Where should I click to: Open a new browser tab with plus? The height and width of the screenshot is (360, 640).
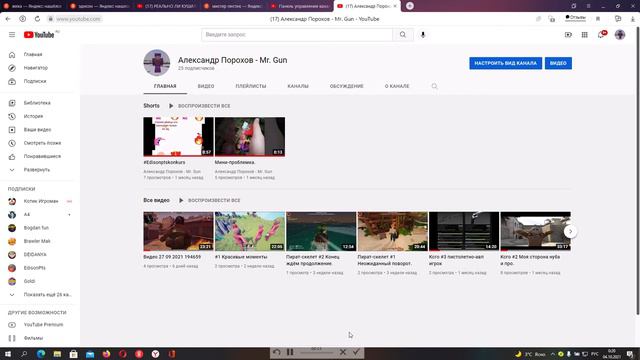point(410,6)
